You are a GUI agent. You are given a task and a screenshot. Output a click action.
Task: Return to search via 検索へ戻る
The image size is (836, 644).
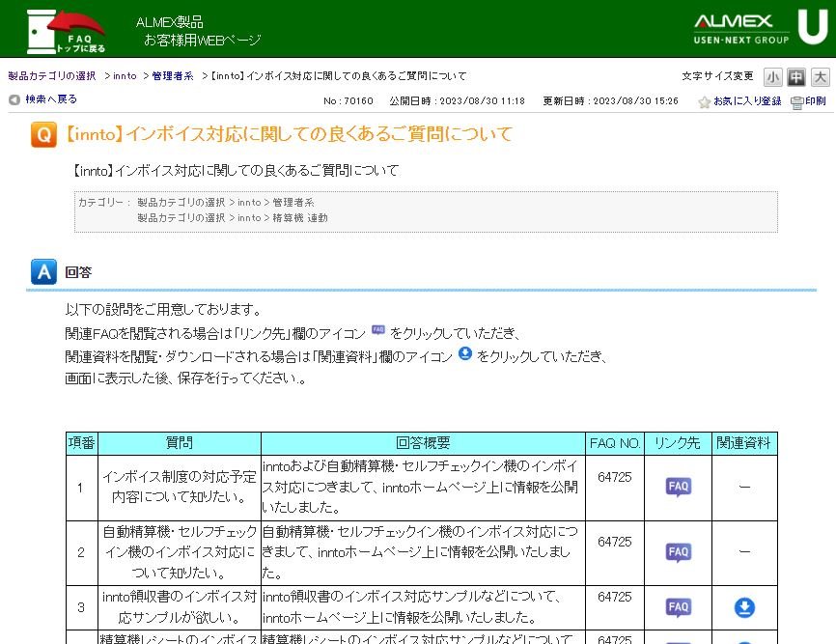[51, 99]
